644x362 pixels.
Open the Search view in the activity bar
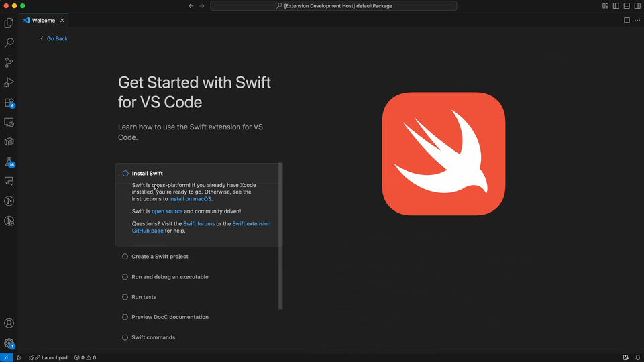point(9,43)
